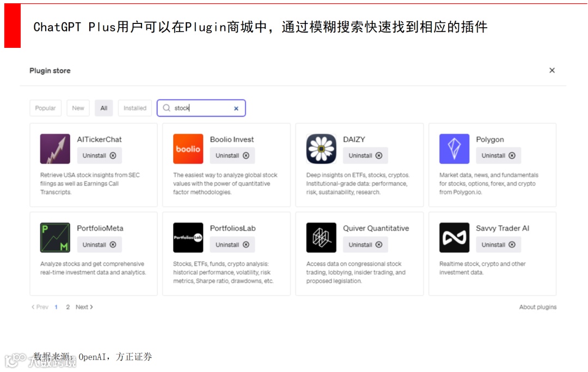This screenshot has width=588, height=372.
Task: Click the PortfolioMeta green chart logo
Action: point(55,238)
